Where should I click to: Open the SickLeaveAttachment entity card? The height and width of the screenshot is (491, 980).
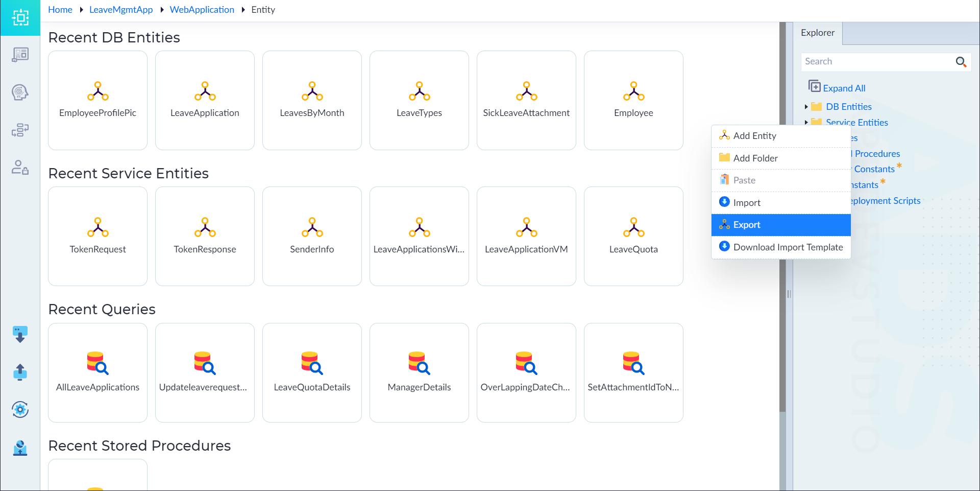coord(526,100)
